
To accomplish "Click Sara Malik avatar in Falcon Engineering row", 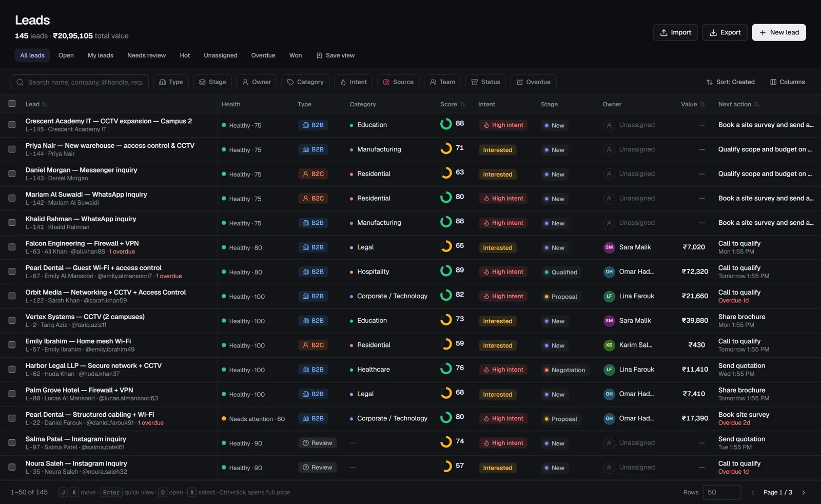I will click(x=609, y=247).
